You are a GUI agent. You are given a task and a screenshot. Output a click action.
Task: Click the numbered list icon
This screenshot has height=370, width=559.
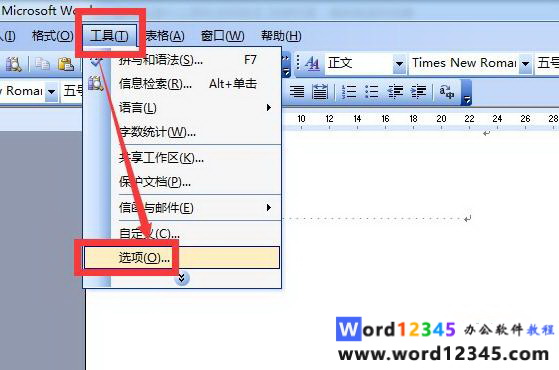click(349, 92)
